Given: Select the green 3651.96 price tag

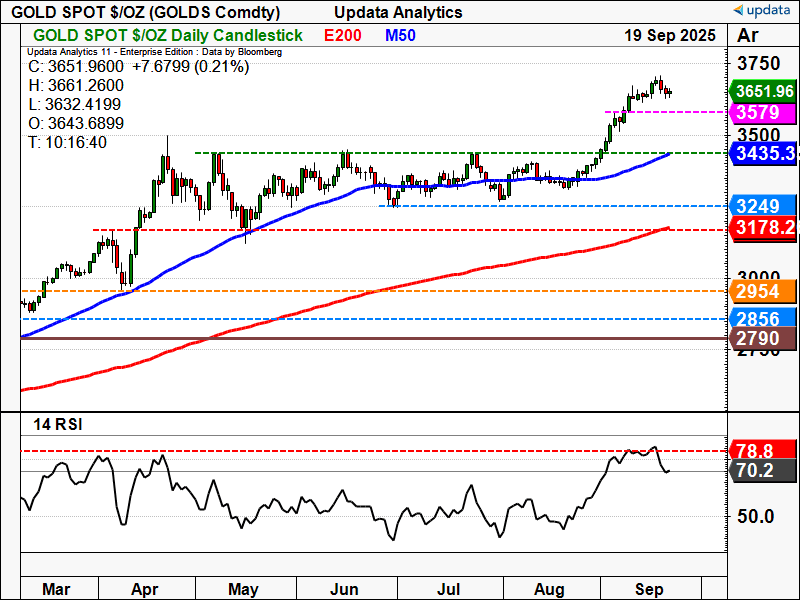Looking at the screenshot, I should (763, 91).
